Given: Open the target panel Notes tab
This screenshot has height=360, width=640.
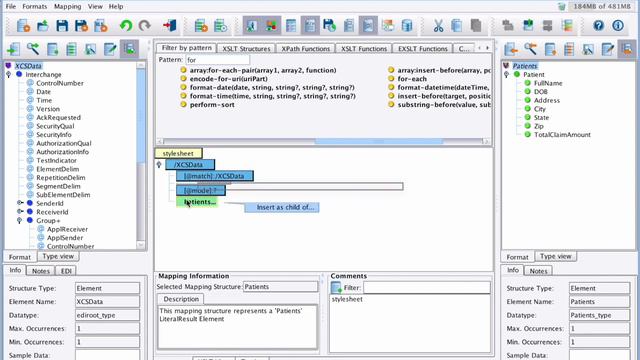Looking at the screenshot, I should [x=538, y=271].
